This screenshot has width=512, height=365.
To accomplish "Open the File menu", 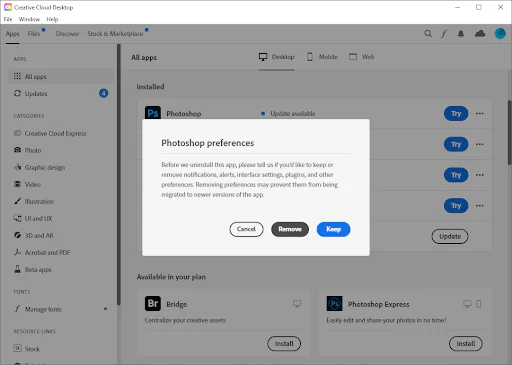I will coord(8,19).
